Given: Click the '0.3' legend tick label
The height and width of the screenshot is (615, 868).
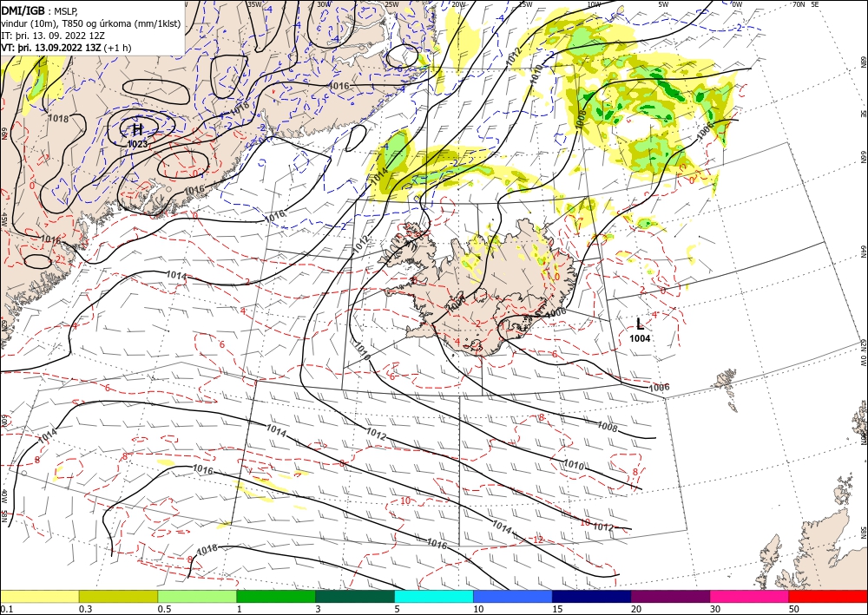Looking at the screenshot, I should tap(85, 609).
